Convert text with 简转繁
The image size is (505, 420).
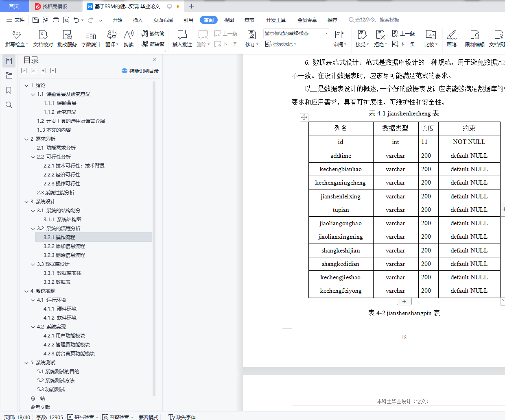point(153,44)
